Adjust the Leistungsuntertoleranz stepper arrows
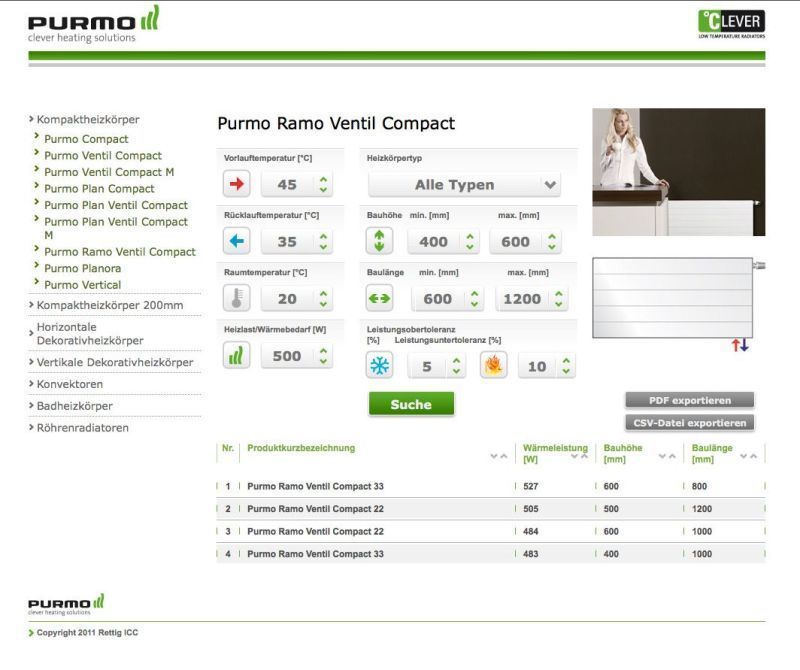This screenshot has width=800, height=670. pos(566,366)
